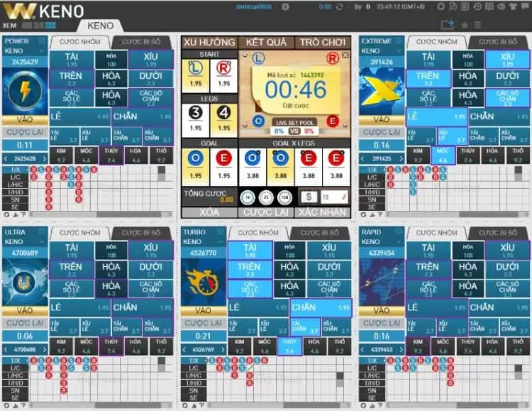
Task: Click the Power Keno lightning thumbnail
Action: tap(25, 91)
